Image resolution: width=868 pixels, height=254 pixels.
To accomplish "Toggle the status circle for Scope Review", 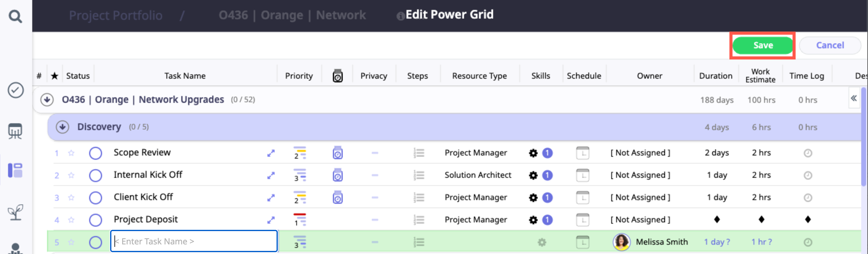I will click(95, 153).
